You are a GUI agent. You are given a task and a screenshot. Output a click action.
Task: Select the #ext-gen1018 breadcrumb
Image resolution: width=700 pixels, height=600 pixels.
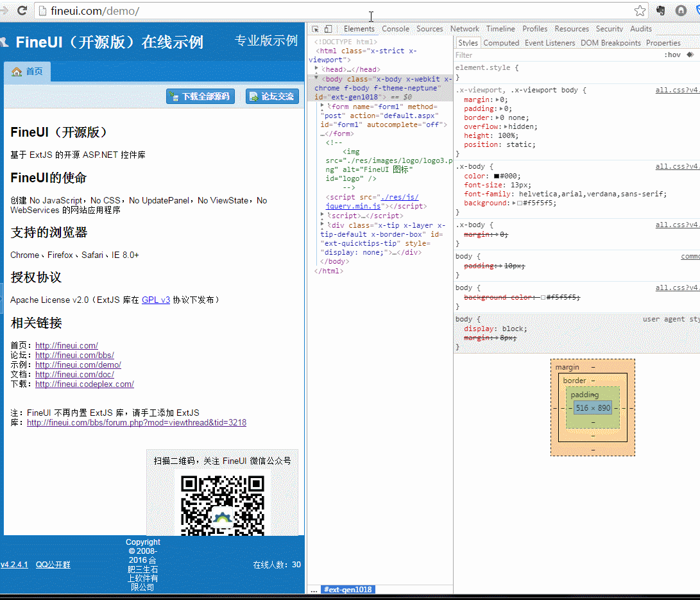click(348, 590)
